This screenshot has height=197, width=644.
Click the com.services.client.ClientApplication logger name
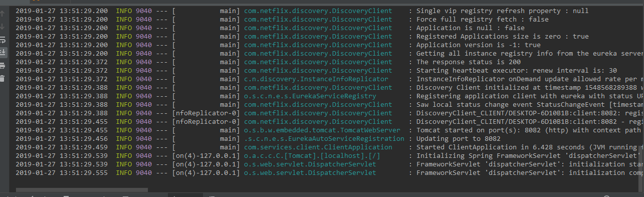[x=318, y=147]
